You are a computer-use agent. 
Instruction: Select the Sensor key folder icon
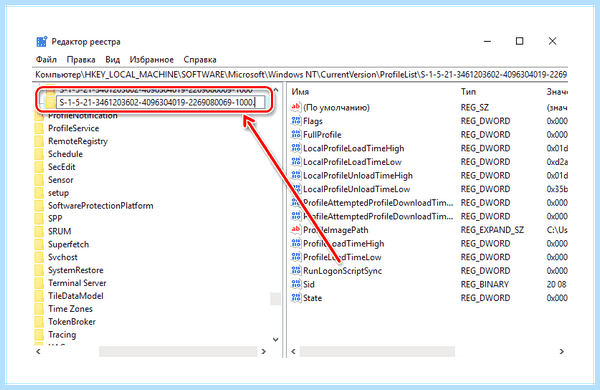pyautogui.click(x=39, y=180)
